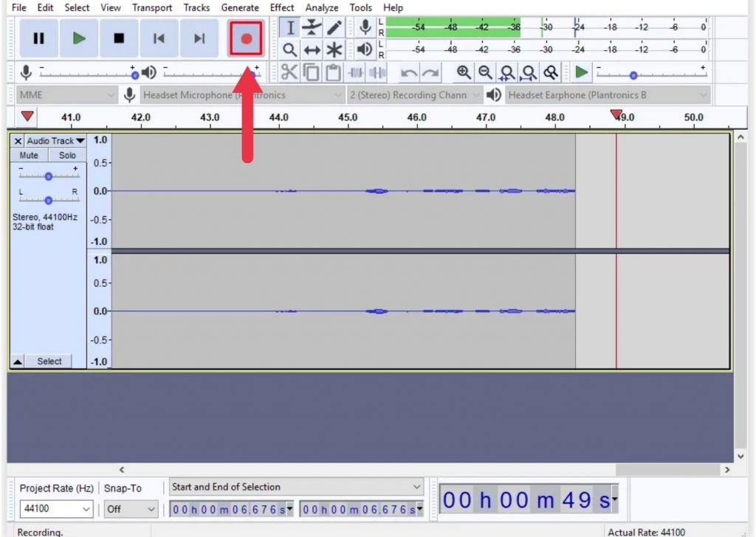Select the Time Shift tool

[x=312, y=49]
